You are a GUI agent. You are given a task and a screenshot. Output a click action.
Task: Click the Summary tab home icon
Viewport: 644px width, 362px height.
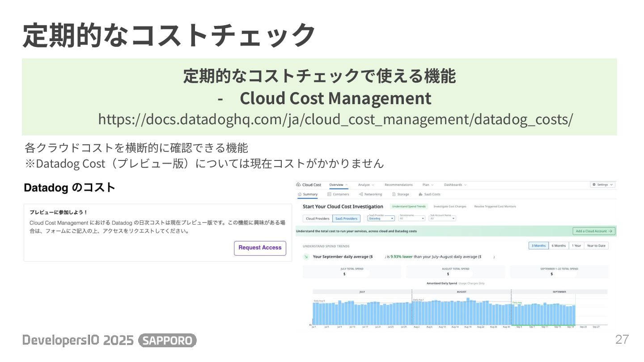[300, 194]
